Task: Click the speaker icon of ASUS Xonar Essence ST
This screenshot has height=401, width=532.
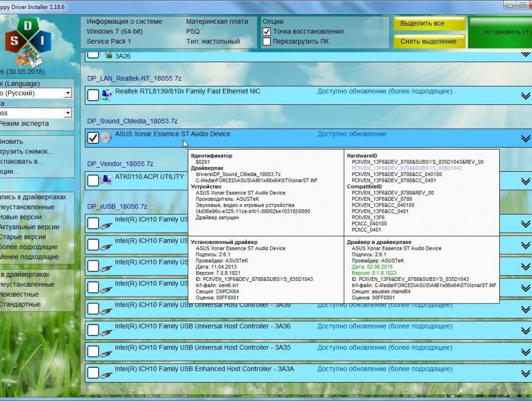Action: click(x=106, y=138)
